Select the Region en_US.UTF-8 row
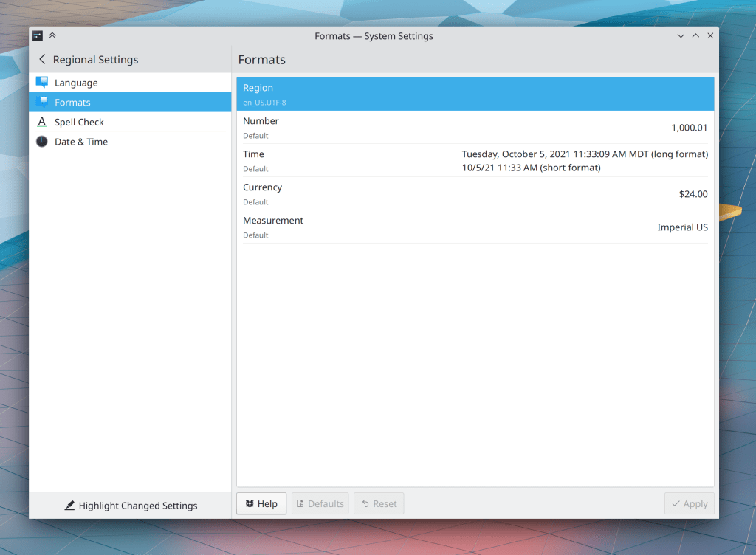 [475, 94]
